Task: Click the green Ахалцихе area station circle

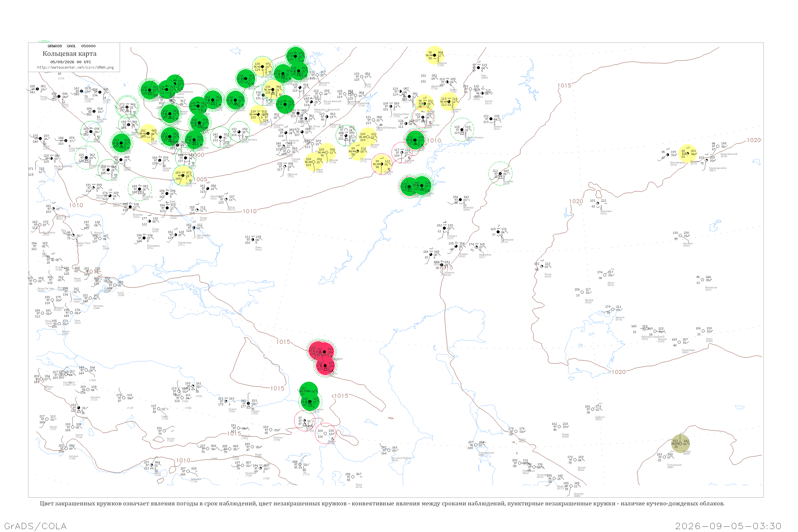Action: [x=309, y=402]
